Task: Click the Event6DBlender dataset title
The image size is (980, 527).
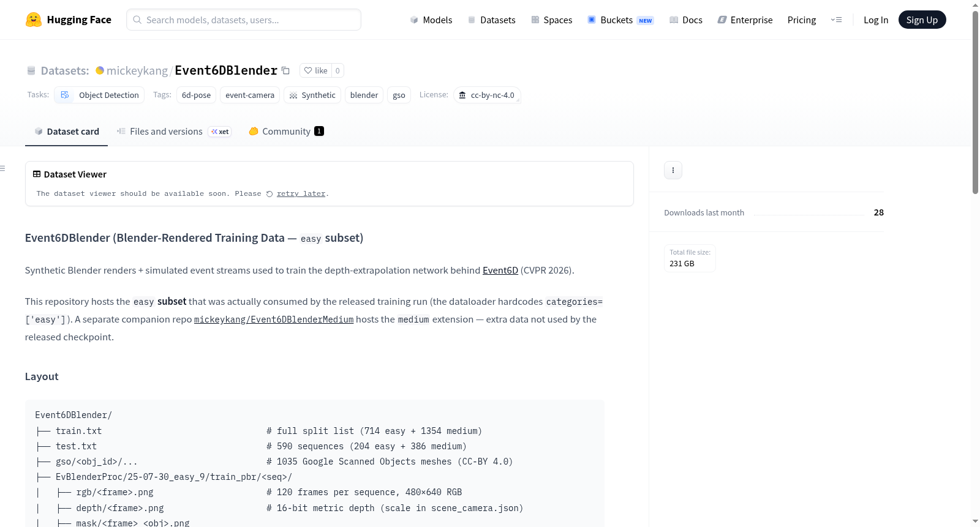Action: point(226,70)
